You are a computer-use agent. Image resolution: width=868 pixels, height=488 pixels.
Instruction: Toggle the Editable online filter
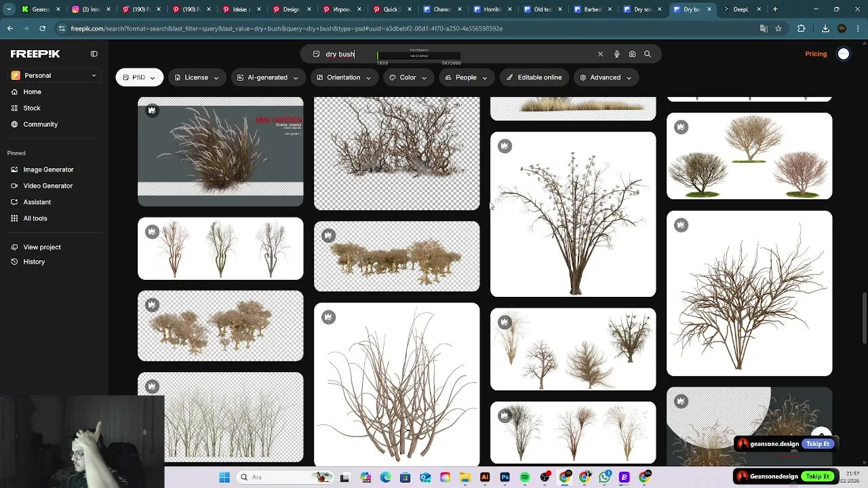[534, 77]
